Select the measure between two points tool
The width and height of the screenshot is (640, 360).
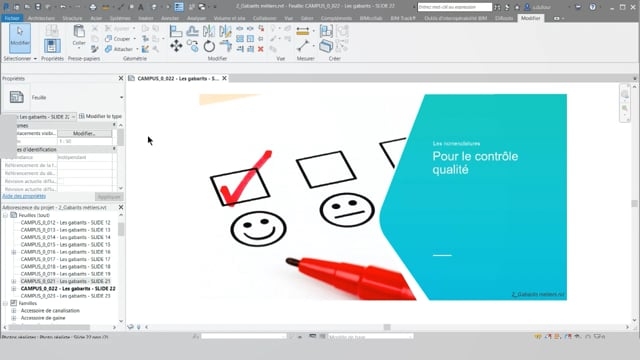(x=303, y=46)
